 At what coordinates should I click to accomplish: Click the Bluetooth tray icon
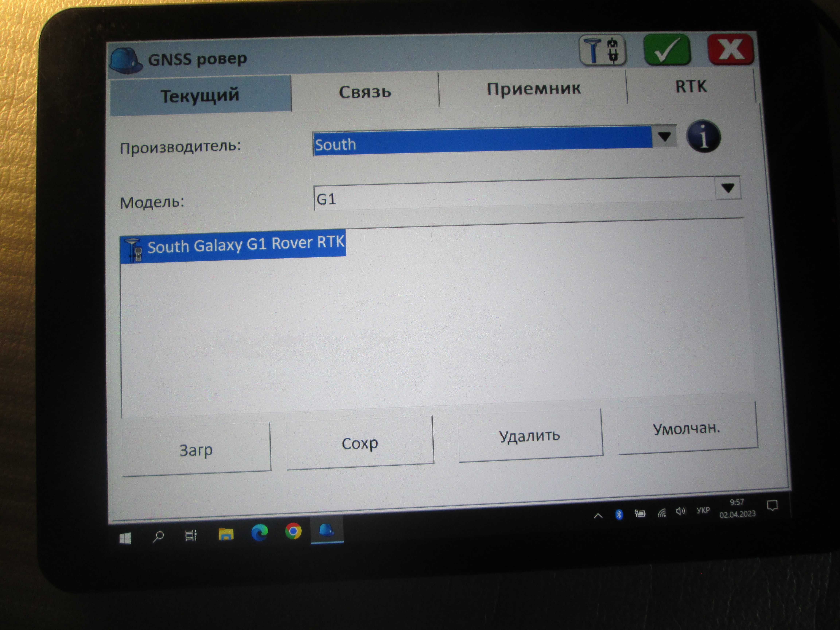tap(619, 515)
